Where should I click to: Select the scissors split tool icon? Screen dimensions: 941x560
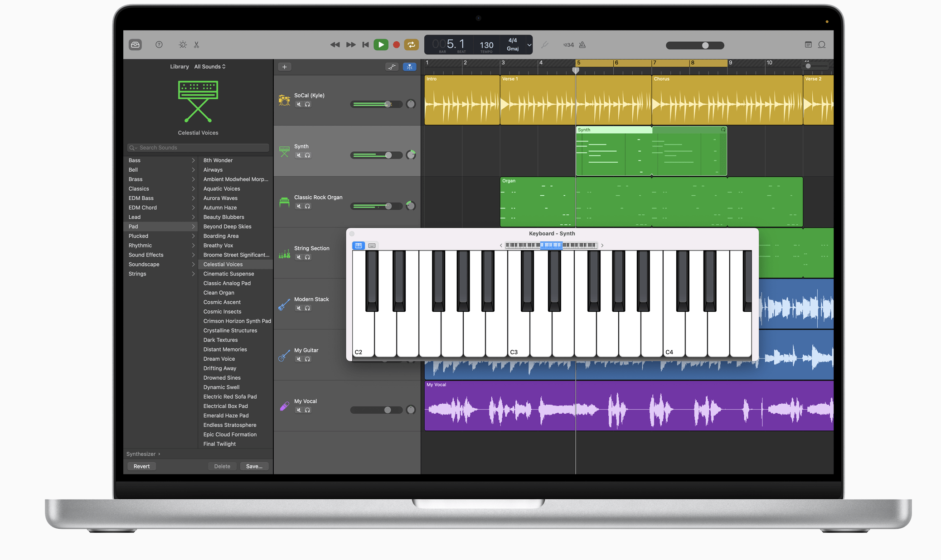[197, 44]
